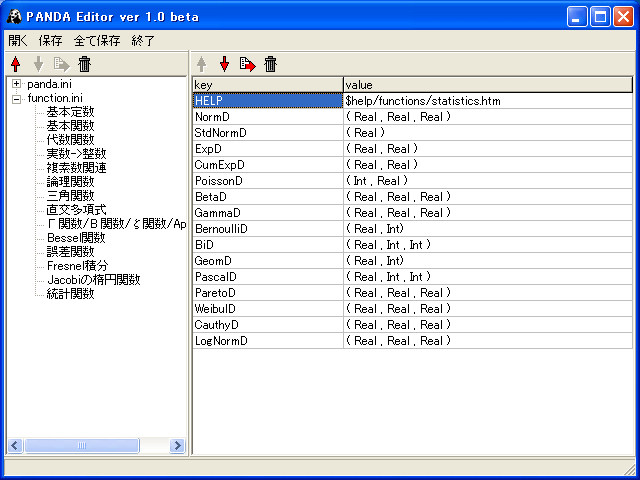Image resolution: width=640 pixels, height=480 pixels.
Task: Maximize the PANDA Editor window
Action: (x=600, y=17)
